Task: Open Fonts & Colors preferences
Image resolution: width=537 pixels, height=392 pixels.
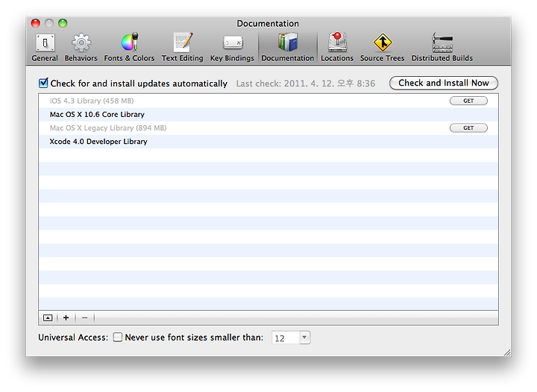Action: pos(129,47)
